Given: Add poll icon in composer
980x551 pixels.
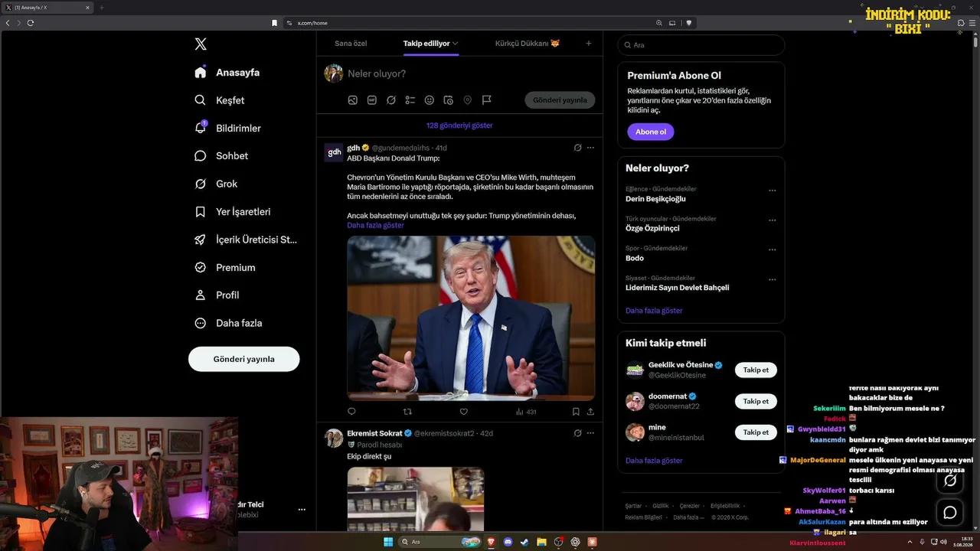Looking at the screenshot, I should (410, 100).
